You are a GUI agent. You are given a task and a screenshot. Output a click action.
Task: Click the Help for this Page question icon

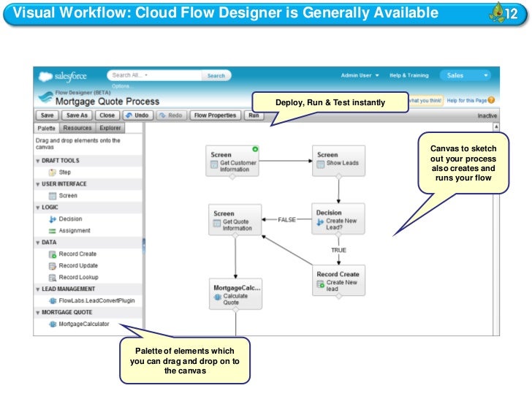point(491,100)
